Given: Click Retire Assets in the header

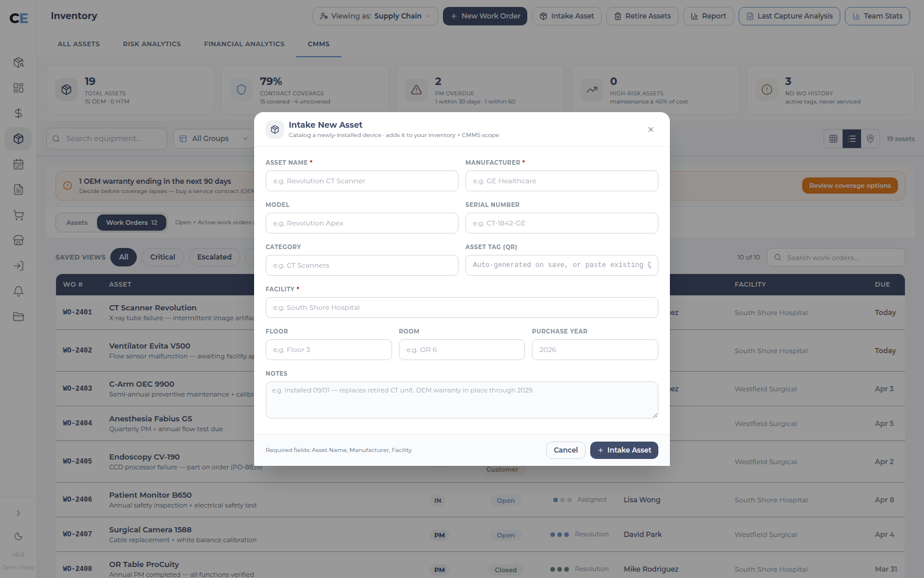Looking at the screenshot, I should [642, 16].
